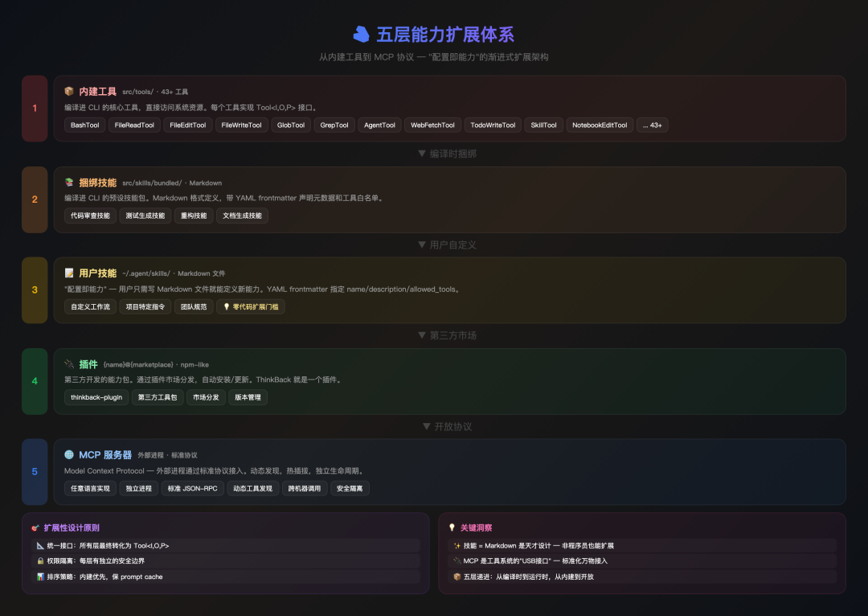Expand the 用户自定义 section divider
The width and height of the screenshot is (868, 616).
pyautogui.click(x=446, y=244)
